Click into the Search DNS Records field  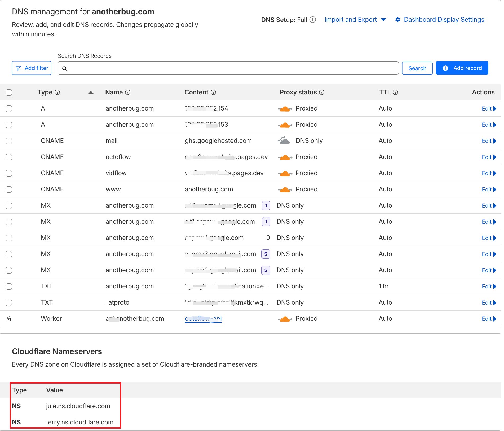228,68
